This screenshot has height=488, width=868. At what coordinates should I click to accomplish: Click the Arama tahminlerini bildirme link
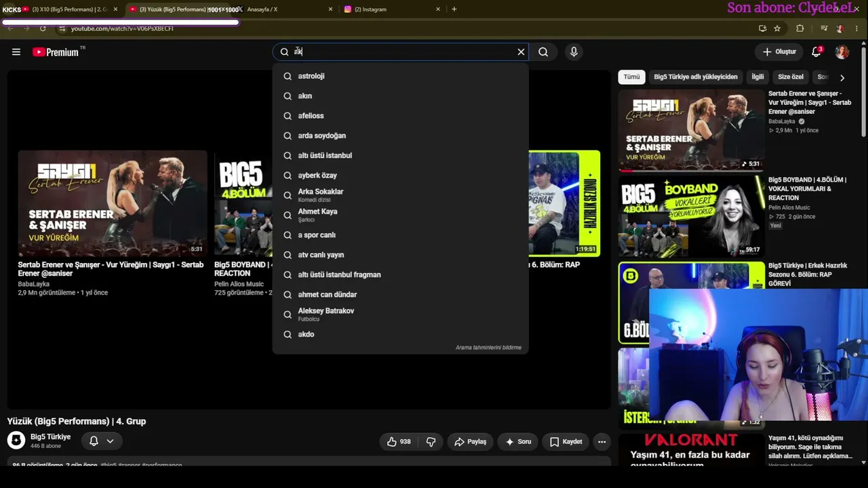[488, 348]
